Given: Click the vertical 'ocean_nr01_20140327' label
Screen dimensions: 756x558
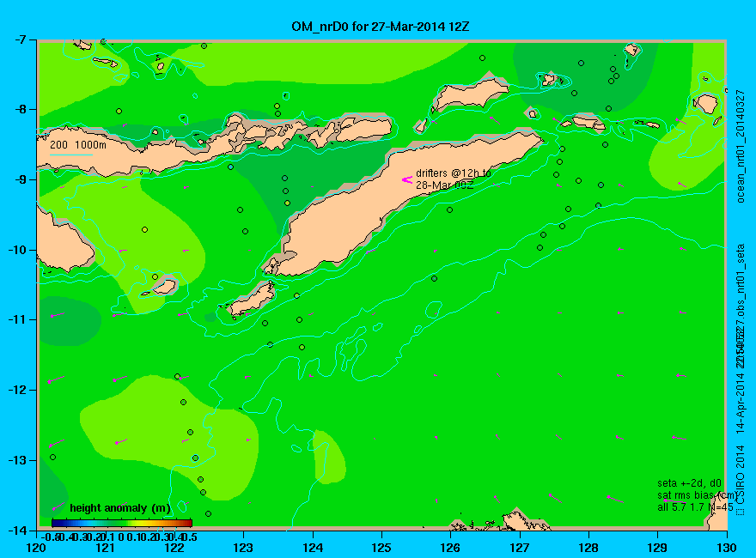Looking at the screenshot, I should (x=741, y=146).
